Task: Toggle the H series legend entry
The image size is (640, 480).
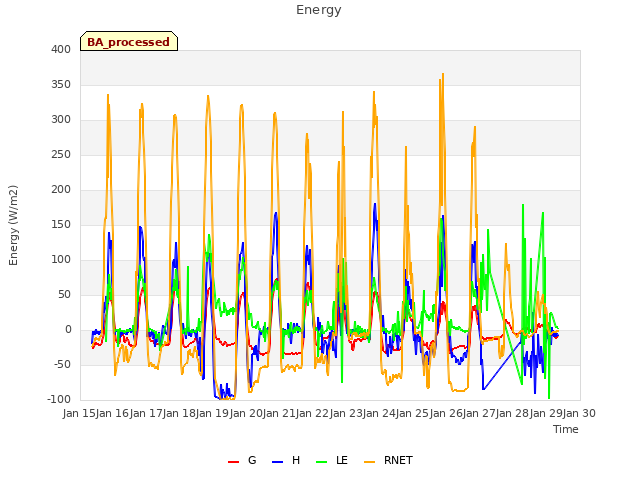Action: pyautogui.click(x=286, y=460)
